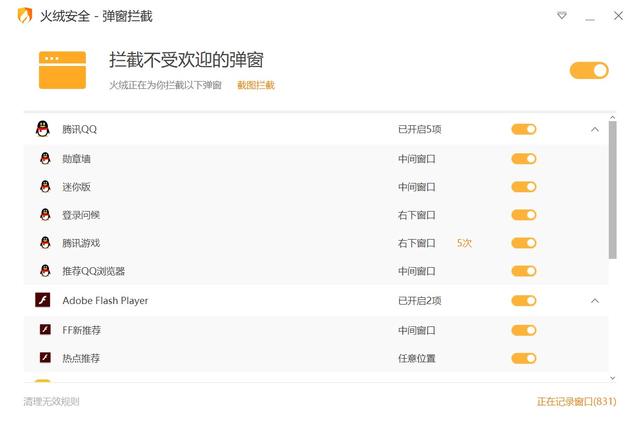Click the 推荐QQ浏览器 rule name
The width and height of the screenshot is (640, 421).
coord(93,271)
